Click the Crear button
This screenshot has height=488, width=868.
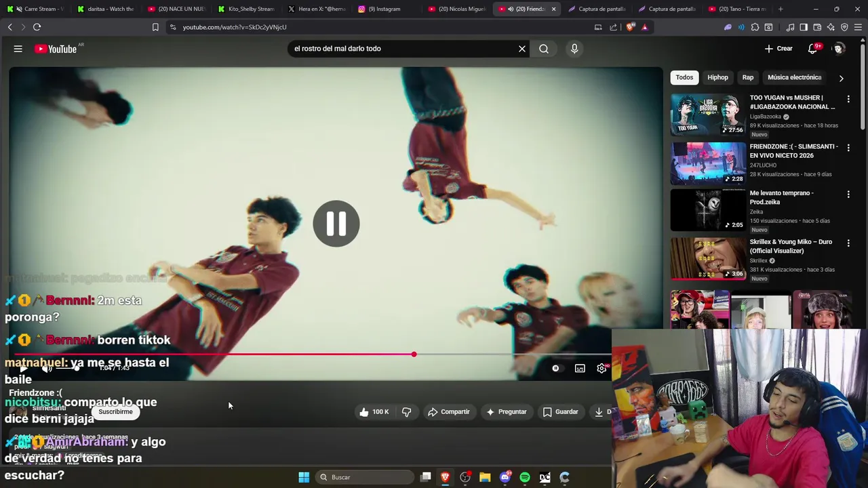click(778, 49)
